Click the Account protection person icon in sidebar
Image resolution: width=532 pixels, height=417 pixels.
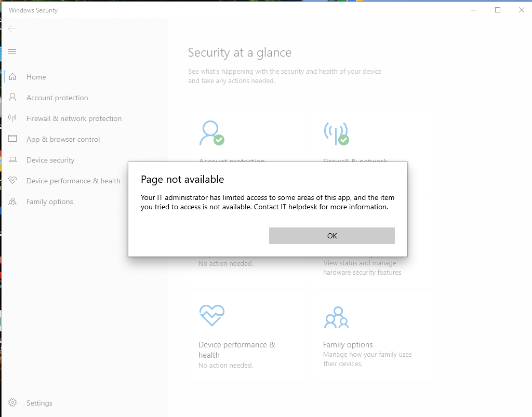coord(13,98)
